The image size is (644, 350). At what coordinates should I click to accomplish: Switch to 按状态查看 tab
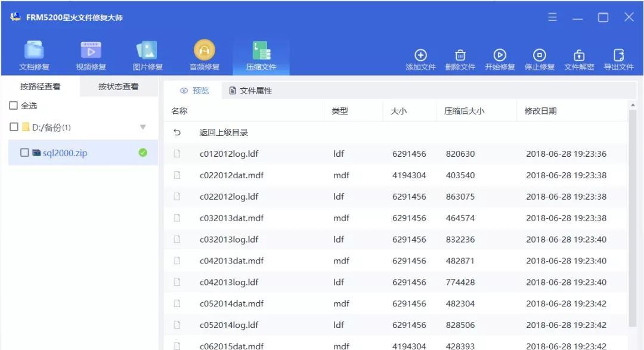(118, 86)
